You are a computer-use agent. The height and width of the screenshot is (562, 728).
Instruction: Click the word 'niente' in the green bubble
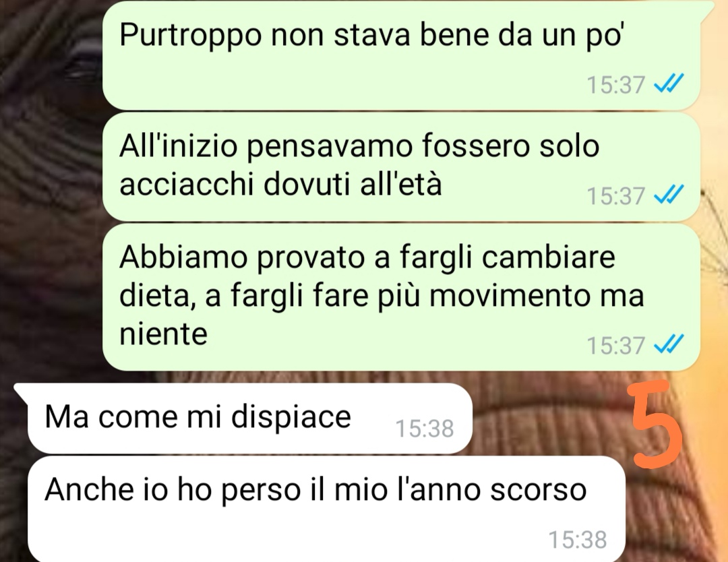click(x=163, y=333)
